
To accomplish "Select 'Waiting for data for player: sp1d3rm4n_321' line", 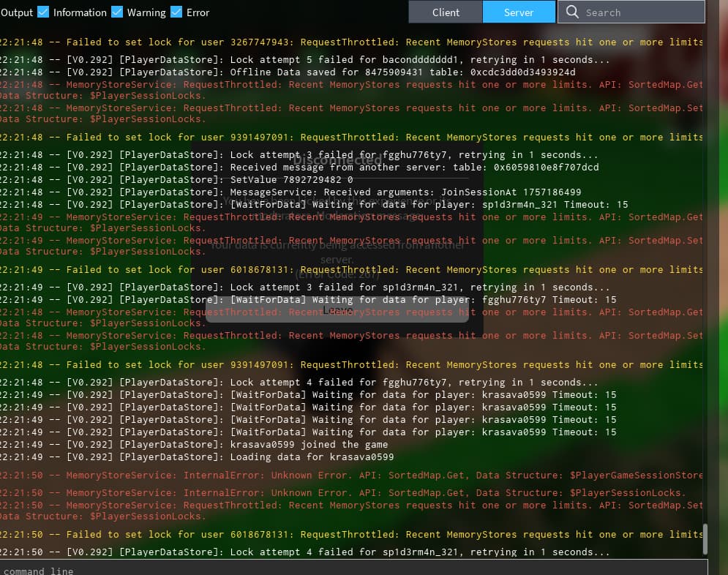I will [x=314, y=205].
